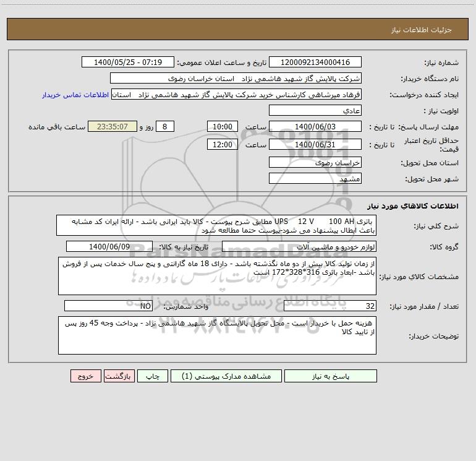Click the label نام دستگاه خریدار

click(x=430, y=79)
